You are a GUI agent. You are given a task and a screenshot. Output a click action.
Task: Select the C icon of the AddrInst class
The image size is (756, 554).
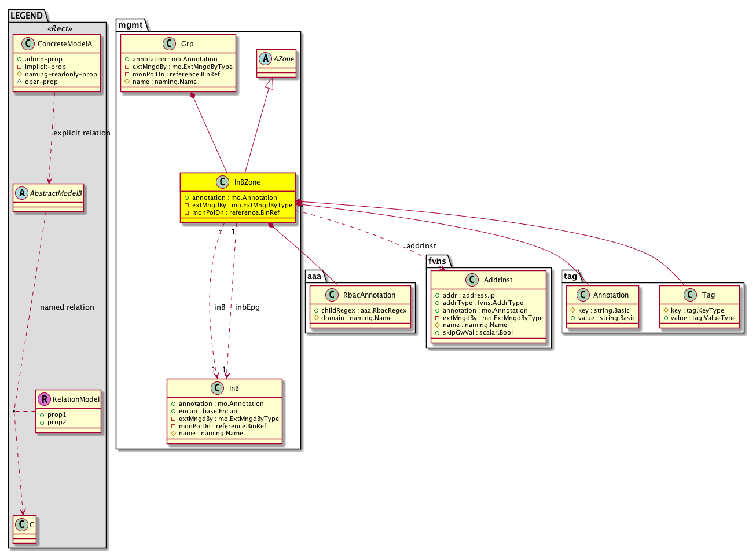(x=472, y=280)
